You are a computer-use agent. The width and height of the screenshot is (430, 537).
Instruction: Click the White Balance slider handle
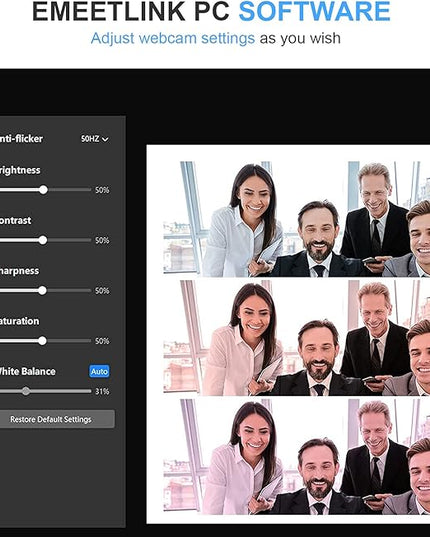pos(26,391)
